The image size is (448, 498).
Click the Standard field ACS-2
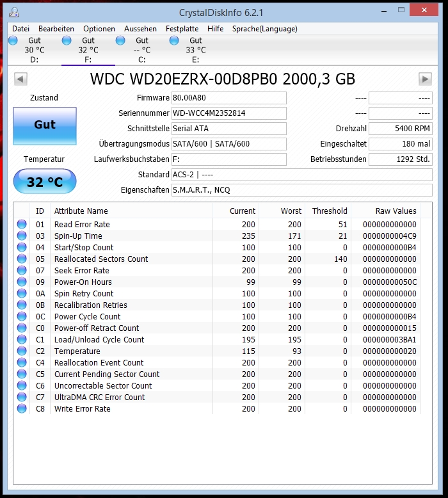tap(302, 175)
